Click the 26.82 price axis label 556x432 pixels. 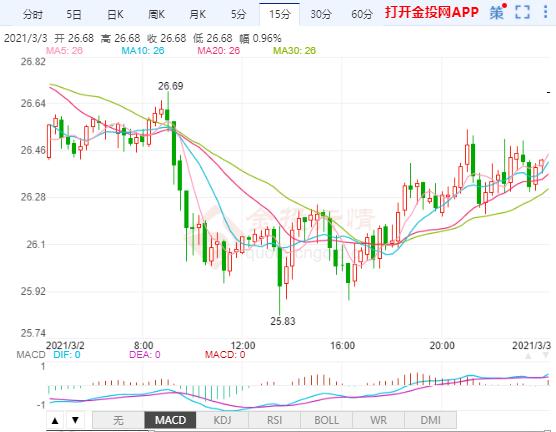(33, 62)
